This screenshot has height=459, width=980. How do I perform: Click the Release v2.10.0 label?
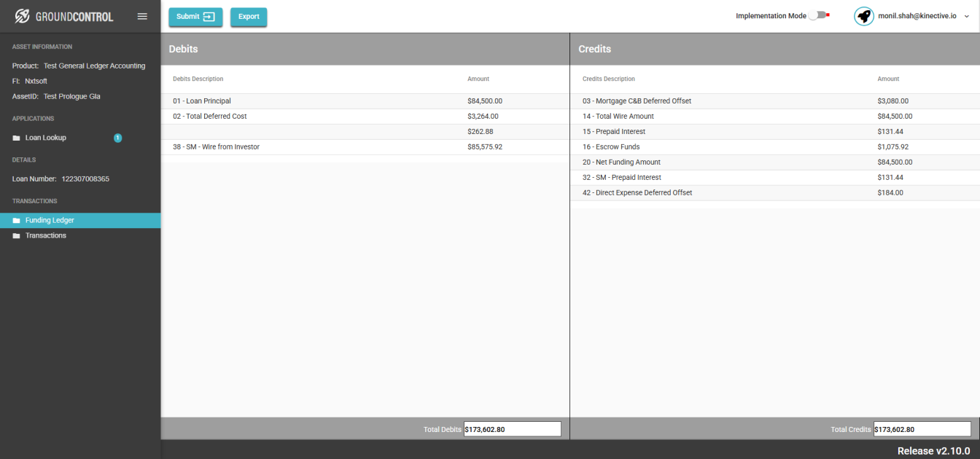pos(933,451)
